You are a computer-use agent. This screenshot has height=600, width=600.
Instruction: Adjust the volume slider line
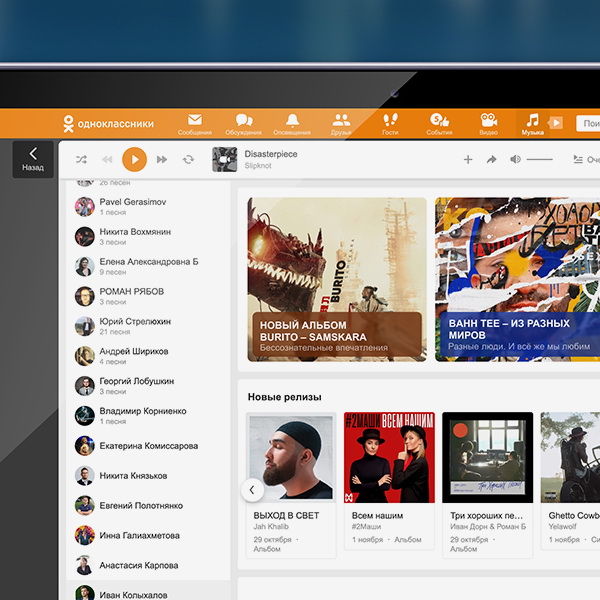click(540, 159)
